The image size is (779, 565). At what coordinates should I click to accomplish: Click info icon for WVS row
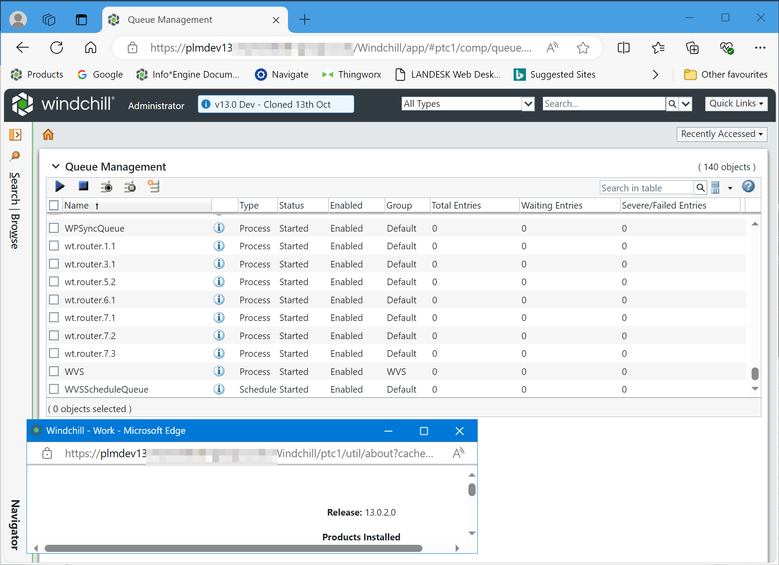[x=219, y=372]
